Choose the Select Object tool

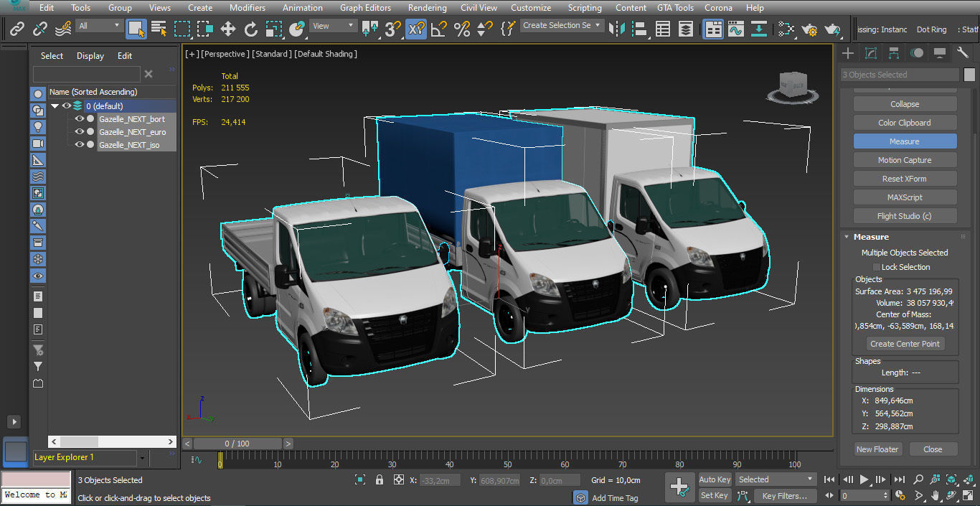pos(136,29)
